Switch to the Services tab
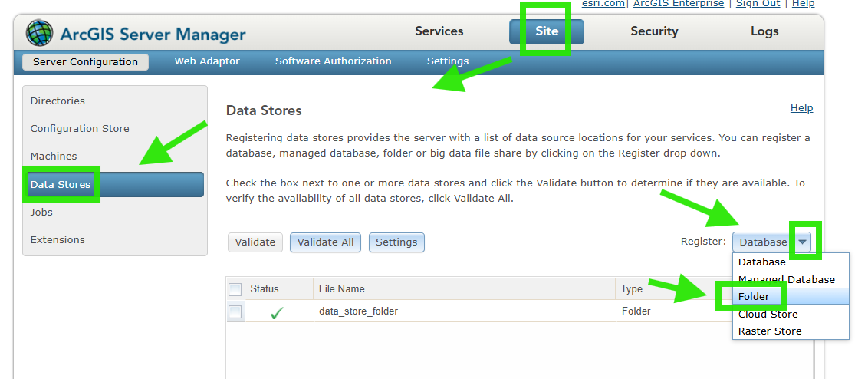This screenshot has height=379, width=868. (439, 31)
